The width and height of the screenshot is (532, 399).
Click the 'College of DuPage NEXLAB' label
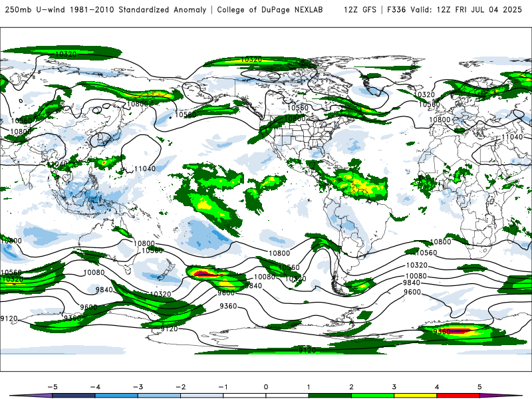pos(270,10)
